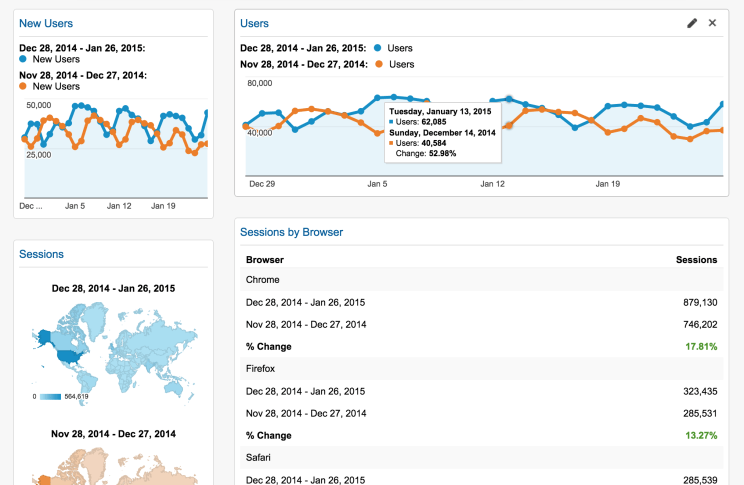Click Chrome sessions value 879,130
The width and height of the screenshot is (744, 485).
(700, 302)
